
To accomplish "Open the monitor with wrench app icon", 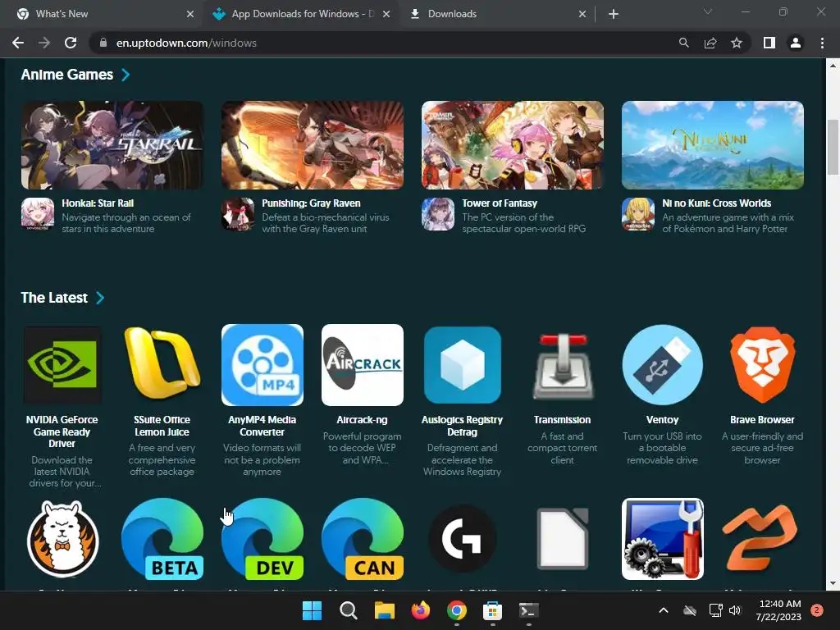I will pyautogui.click(x=663, y=539).
